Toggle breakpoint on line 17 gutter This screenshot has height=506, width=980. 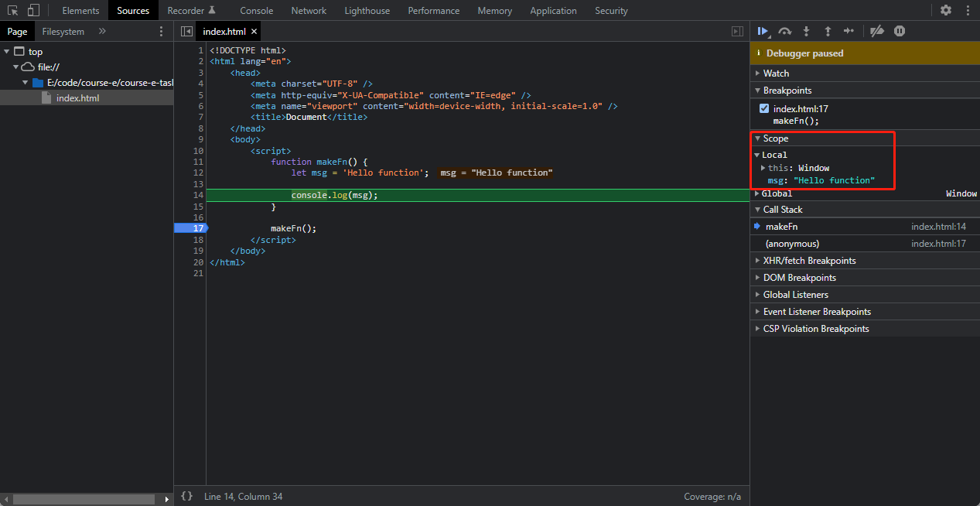point(190,228)
